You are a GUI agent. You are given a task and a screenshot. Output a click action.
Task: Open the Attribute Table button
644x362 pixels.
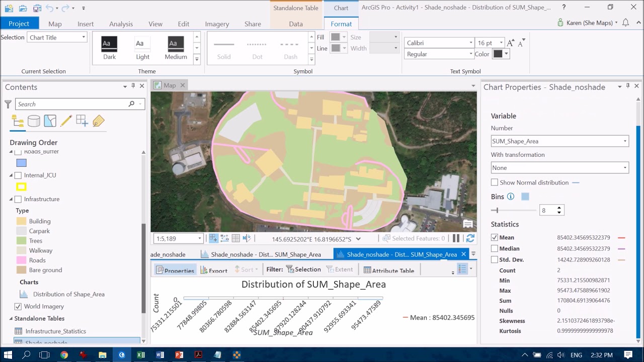(388, 270)
